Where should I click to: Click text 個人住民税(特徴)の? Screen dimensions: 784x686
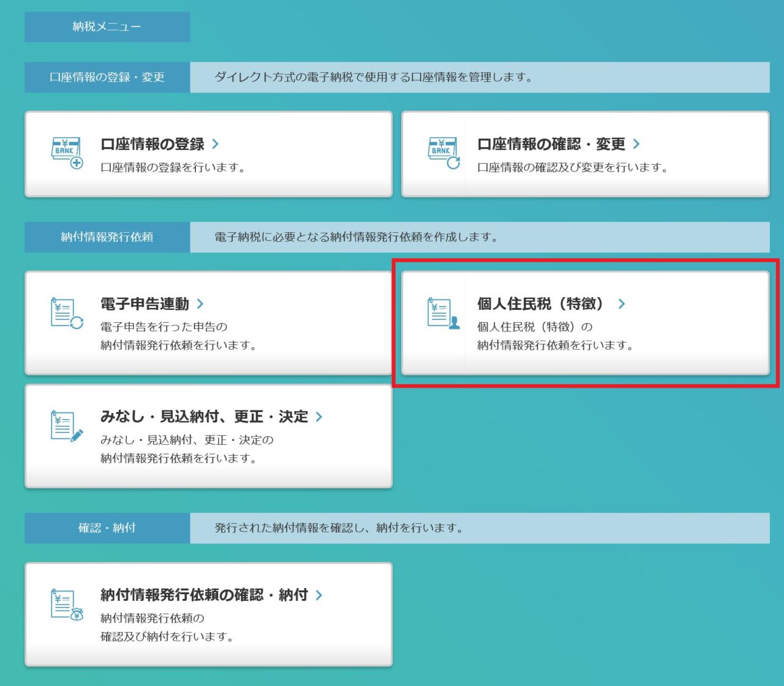(x=535, y=327)
